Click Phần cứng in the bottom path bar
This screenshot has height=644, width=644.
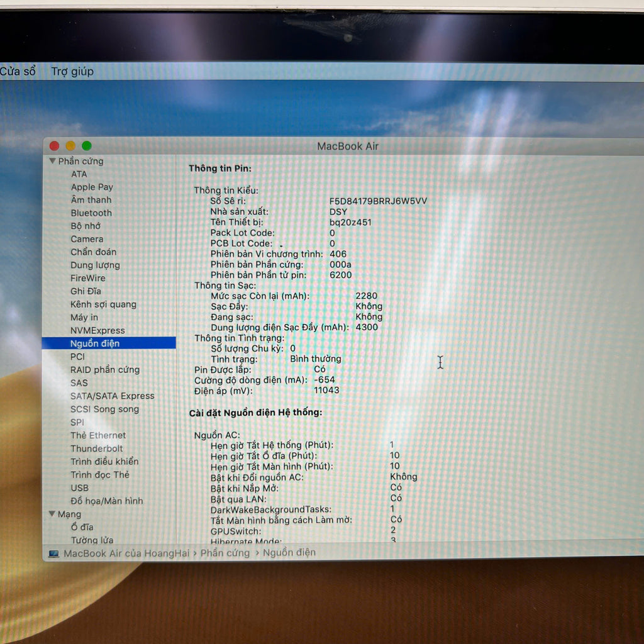[225, 553]
